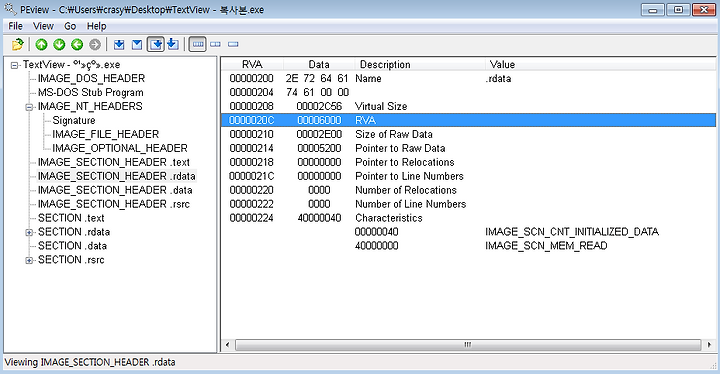Select IMAGE_NT_HEADERS tree item
This screenshot has height=374, width=720.
pos(90,107)
